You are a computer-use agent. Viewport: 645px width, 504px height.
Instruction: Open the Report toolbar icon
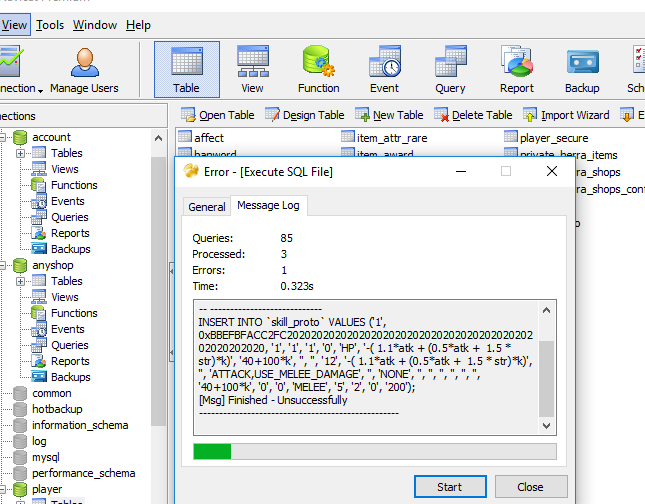[x=517, y=69]
